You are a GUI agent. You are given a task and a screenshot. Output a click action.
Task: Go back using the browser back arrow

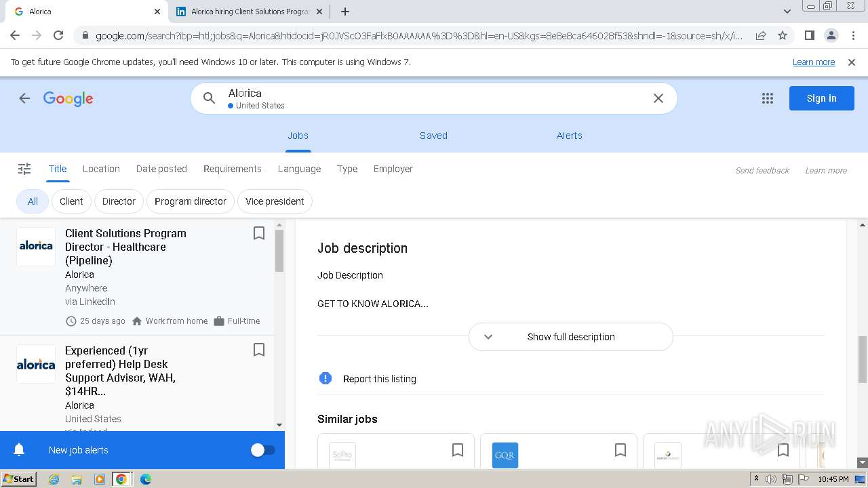[15, 35]
